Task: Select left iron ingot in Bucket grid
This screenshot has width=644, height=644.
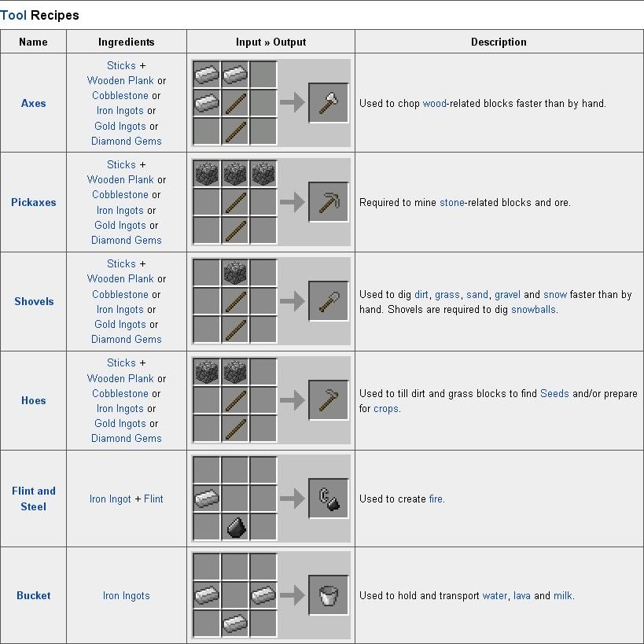Action: click(207, 595)
